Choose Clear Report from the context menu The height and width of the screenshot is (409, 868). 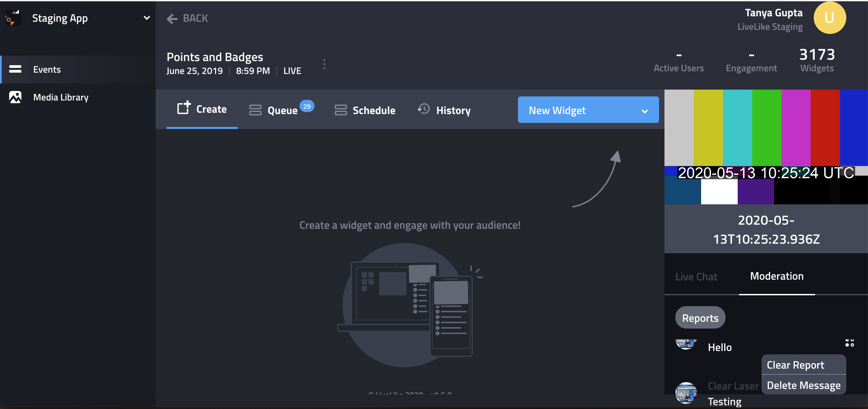tap(795, 365)
